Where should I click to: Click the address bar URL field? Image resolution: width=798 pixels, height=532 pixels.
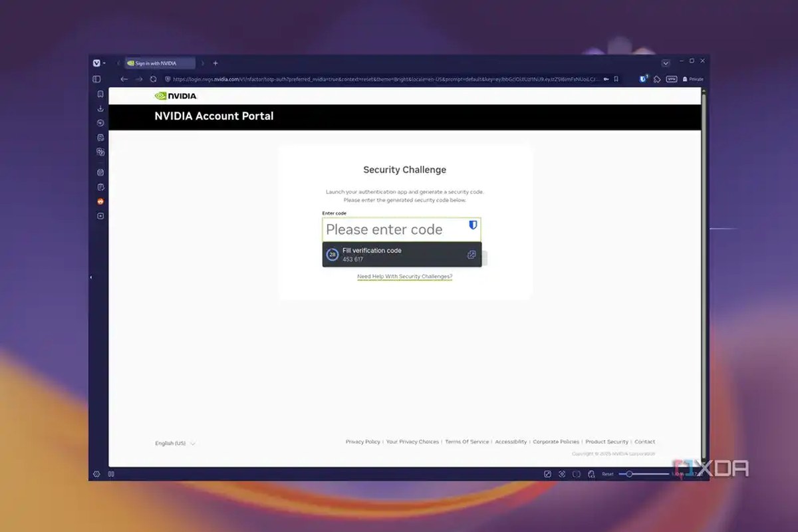point(386,79)
